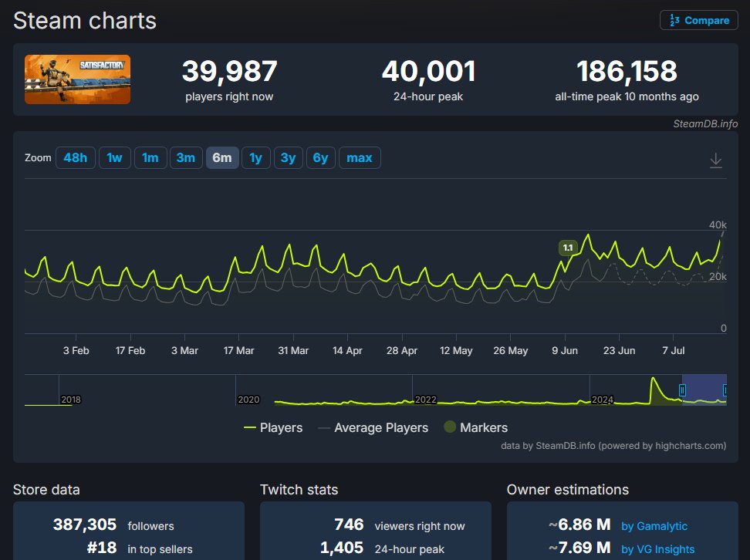
Task: Switch zoom to 6y
Action: (x=320, y=158)
